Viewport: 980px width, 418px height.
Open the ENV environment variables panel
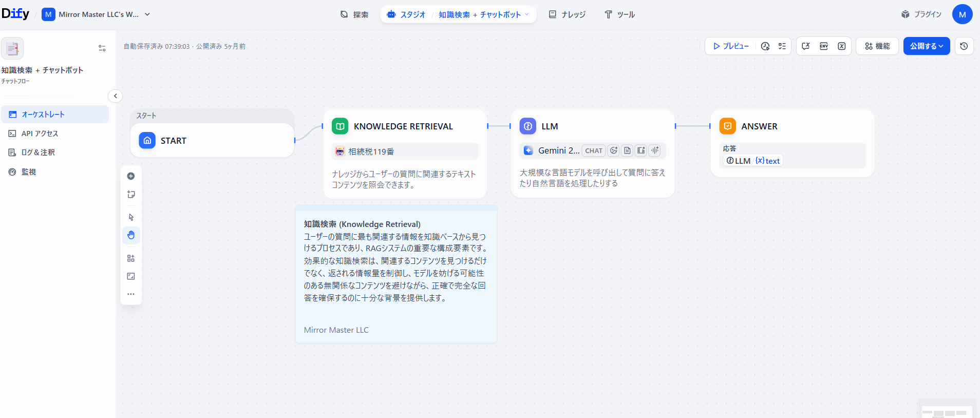pyautogui.click(x=824, y=46)
